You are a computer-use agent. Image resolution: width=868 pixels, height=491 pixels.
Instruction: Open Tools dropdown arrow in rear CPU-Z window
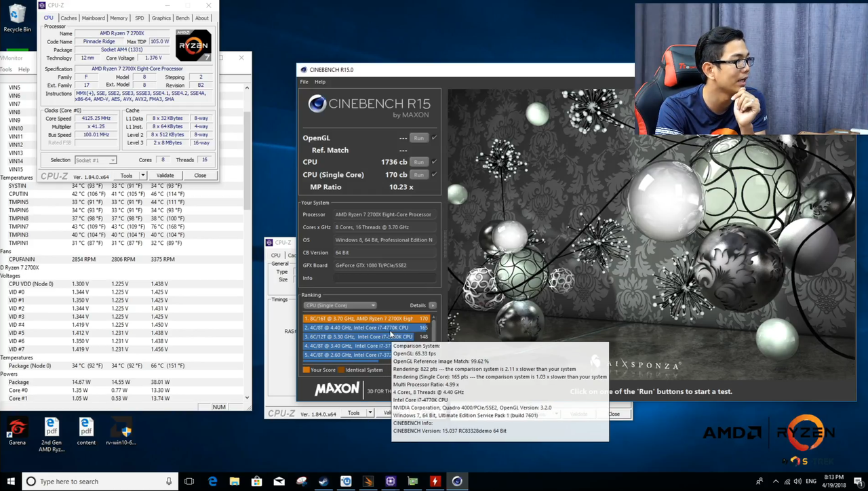[x=370, y=413]
